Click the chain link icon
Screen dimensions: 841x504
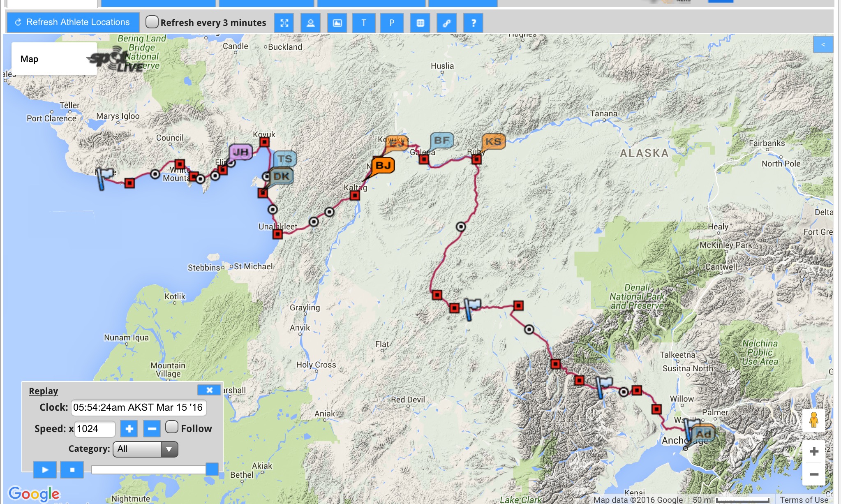tap(447, 23)
